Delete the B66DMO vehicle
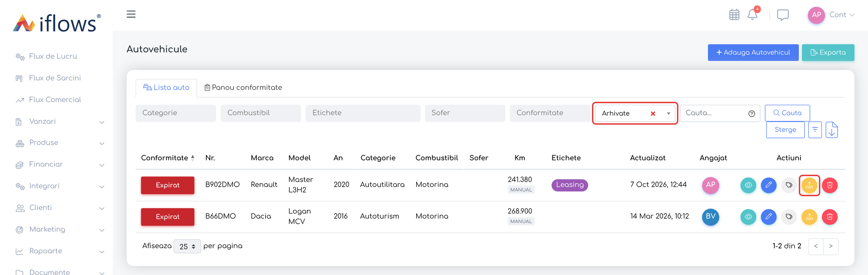Screen dimensions: 868x275 (830, 217)
